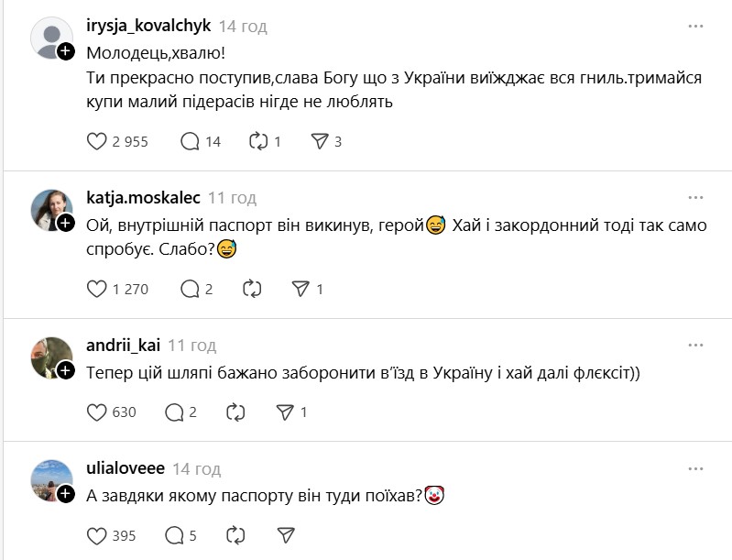Viewport: 732px width, 560px height.
Task: Like ulialoveee's comment with heart
Action: point(96,535)
